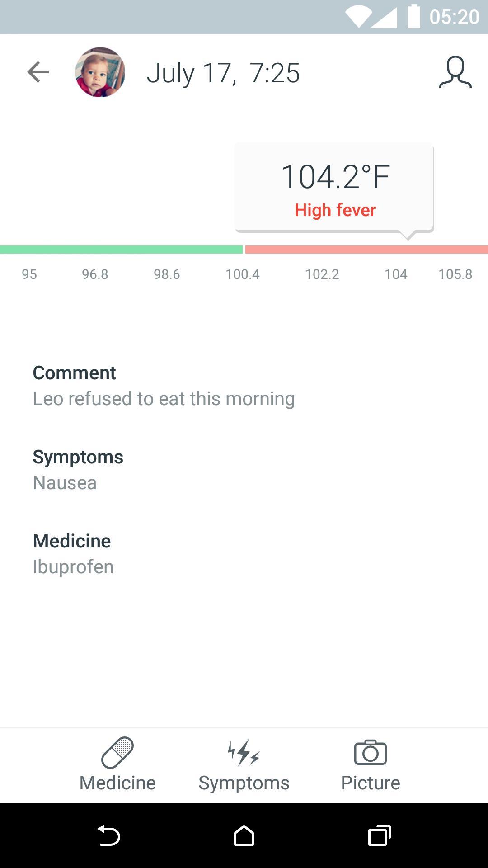
Task: Tap the baby profile photo
Action: (x=100, y=72)
